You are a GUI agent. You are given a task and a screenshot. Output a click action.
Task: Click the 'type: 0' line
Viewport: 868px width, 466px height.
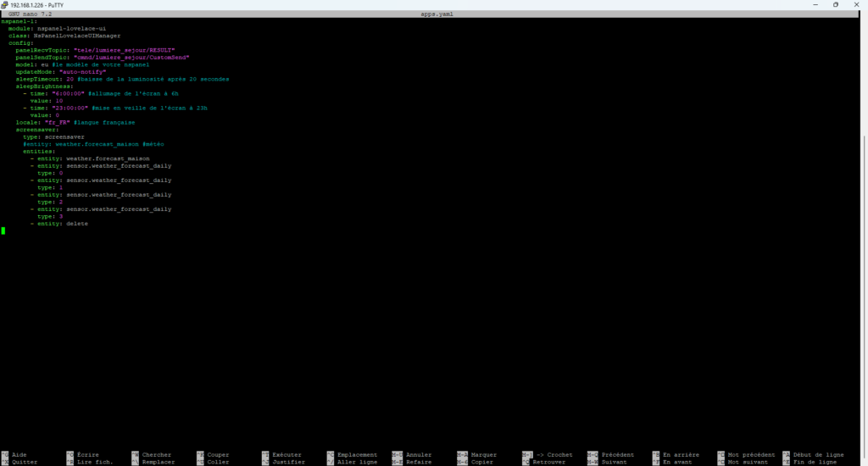(x=50, y=172)
